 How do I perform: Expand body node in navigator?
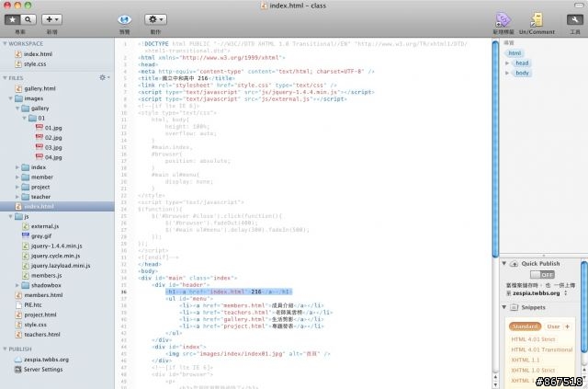point(507,73)
